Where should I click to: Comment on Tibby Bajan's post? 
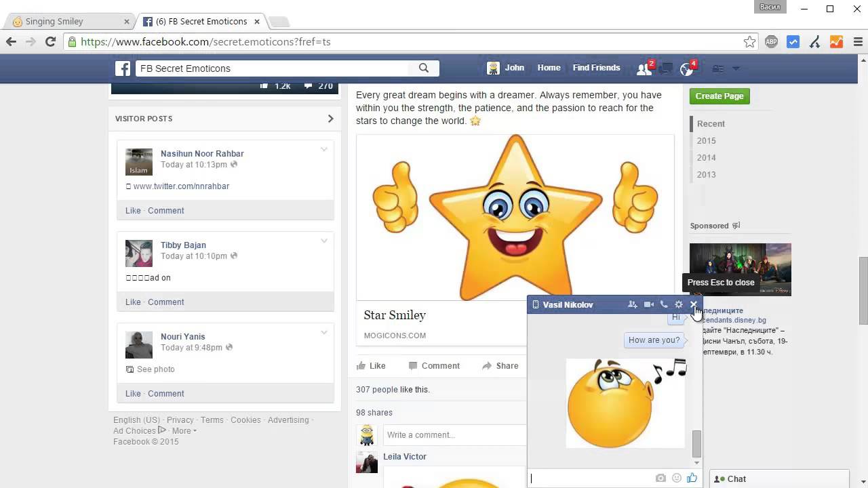point(165,302)
